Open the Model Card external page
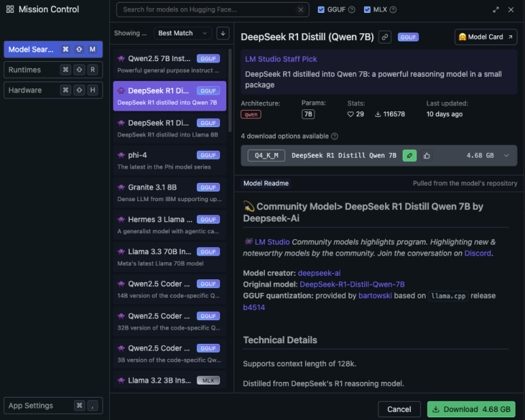Screen dimensions: 525x420 coord(486,37)
